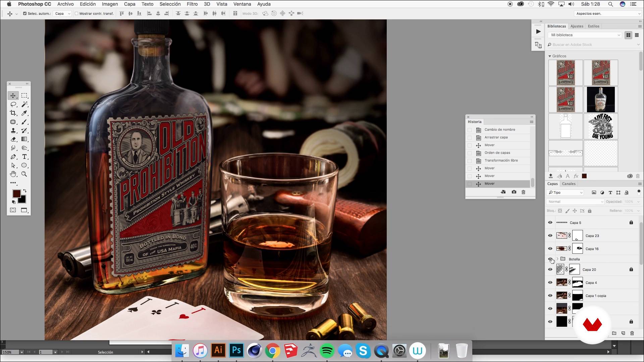This screenshot has height=362, width=644.
Task: Hide the Capa 5 layer
Action: coord(550,223)
